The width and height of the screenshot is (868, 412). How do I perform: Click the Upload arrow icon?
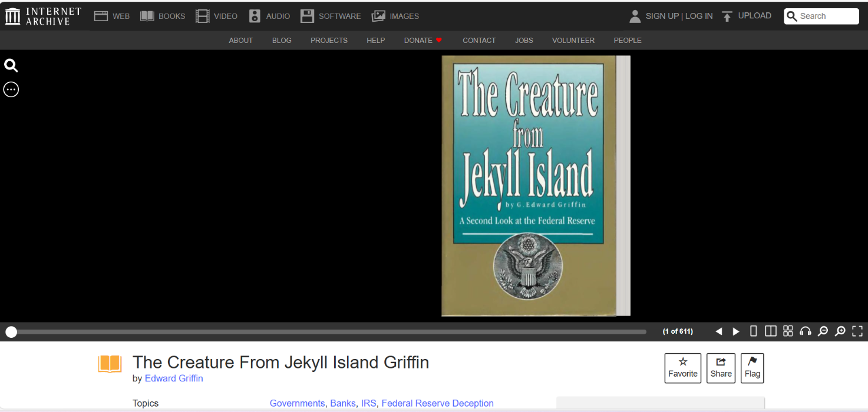[727, 16]
